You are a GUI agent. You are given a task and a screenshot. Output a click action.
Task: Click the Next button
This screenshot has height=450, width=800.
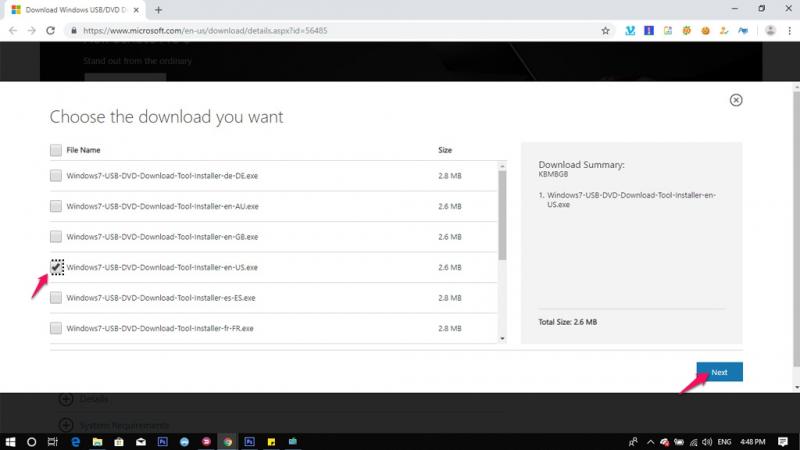[719, 372]
